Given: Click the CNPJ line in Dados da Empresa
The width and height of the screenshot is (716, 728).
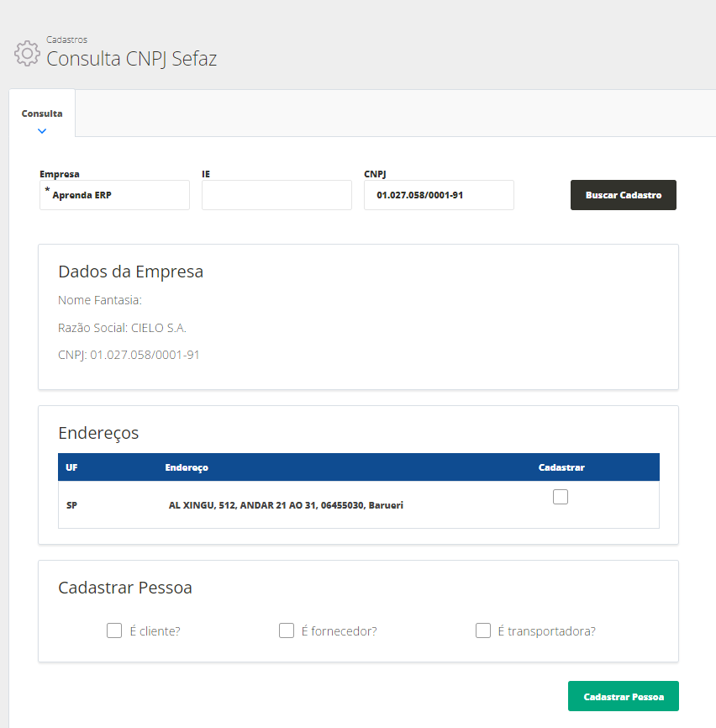Looking at the screenshot, I should point(129,355).
